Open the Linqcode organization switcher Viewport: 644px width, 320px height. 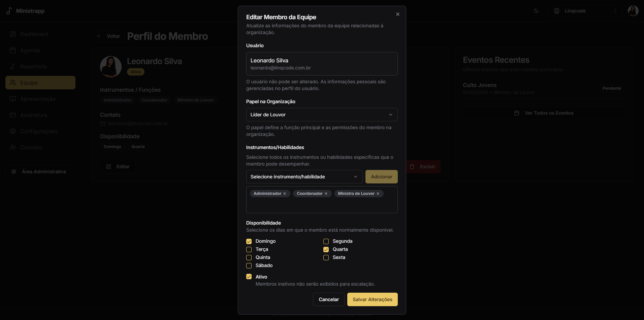tap(585, 11)
